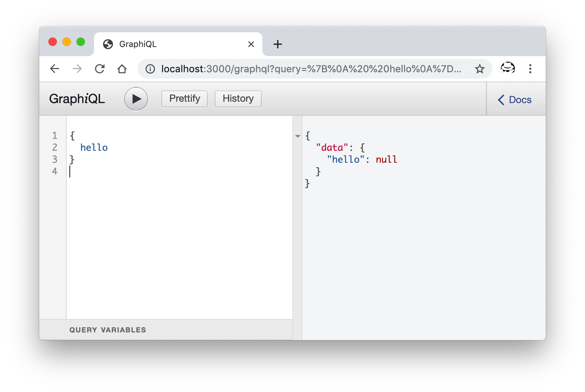585x392 pixels.
Task: Run the query with the Execute button
Action: 136,99
